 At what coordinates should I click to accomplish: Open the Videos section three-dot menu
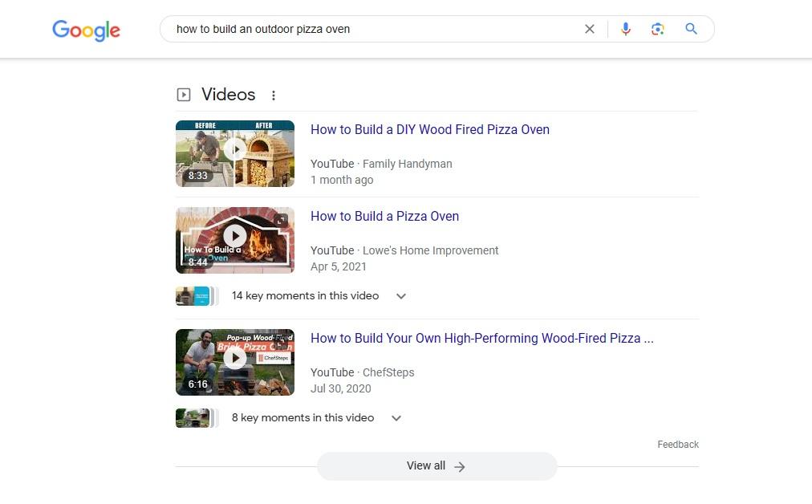point(274,96)
